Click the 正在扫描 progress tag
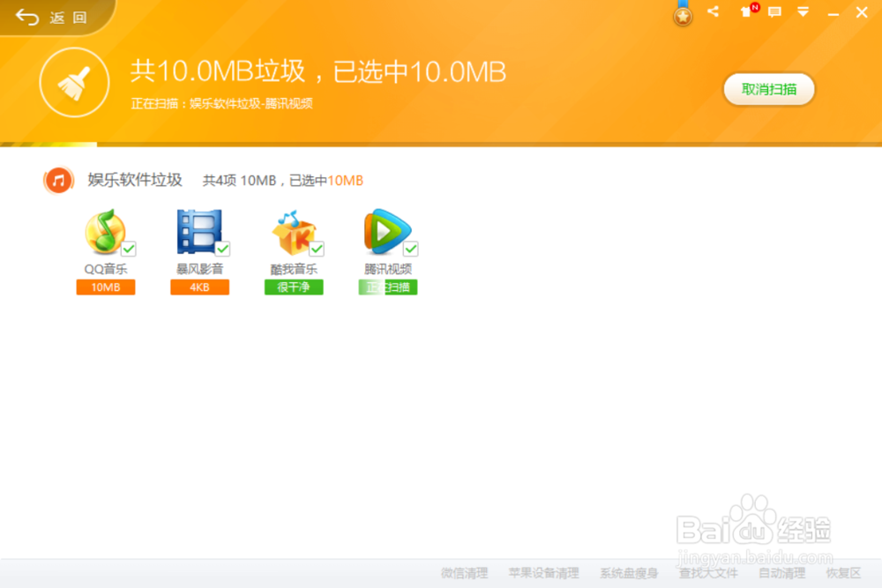This screenshot has height=588, width=882. [387, 287]
